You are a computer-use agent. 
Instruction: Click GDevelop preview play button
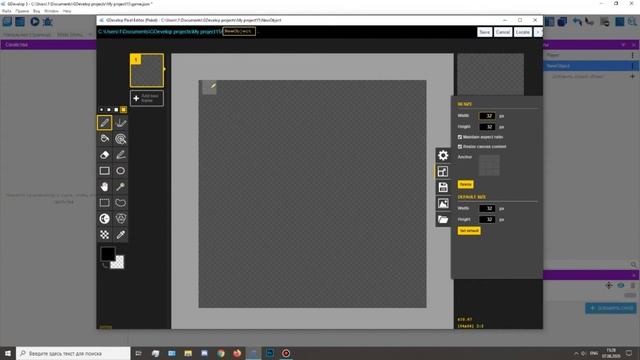click(35, 22)
